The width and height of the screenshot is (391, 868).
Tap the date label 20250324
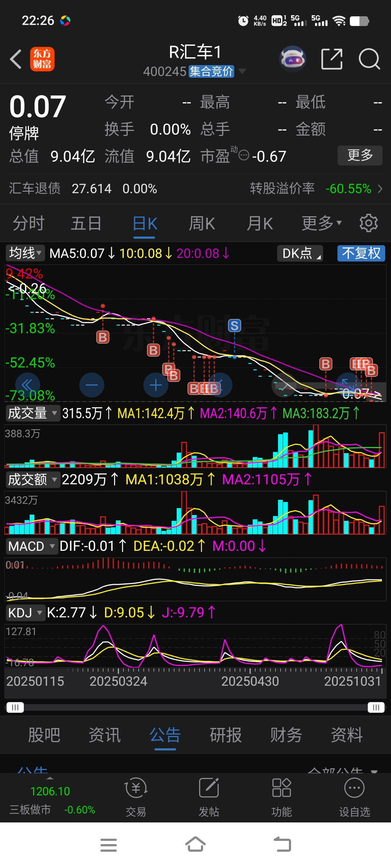click(x=118, y=681)
